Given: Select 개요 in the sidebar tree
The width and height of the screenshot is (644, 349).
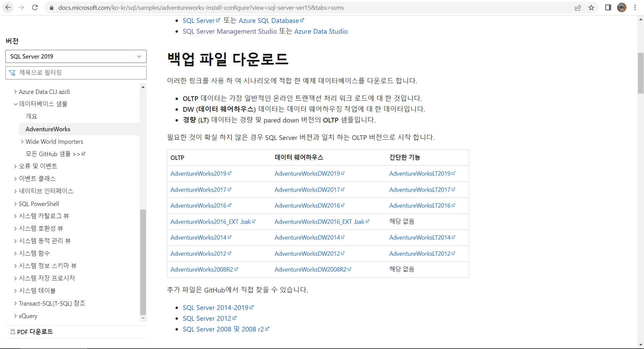Looking at the screenshot, I should tap(31, 116).
